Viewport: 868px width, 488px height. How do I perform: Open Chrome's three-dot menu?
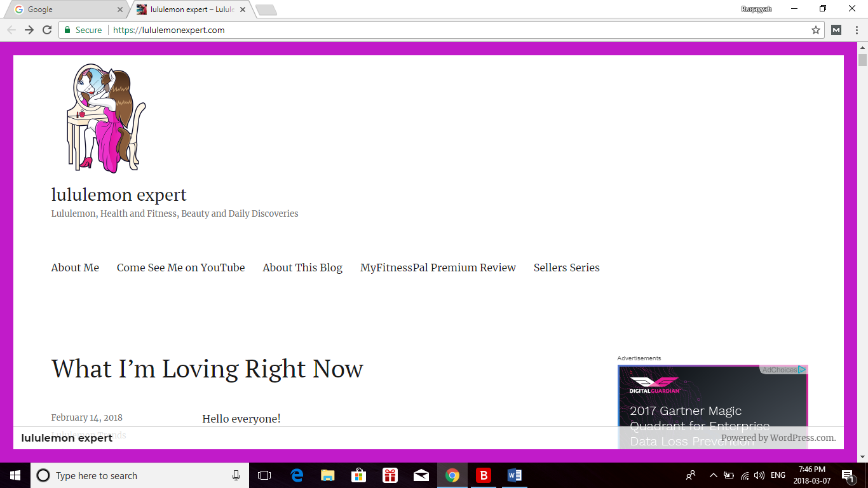pos(856,30)
